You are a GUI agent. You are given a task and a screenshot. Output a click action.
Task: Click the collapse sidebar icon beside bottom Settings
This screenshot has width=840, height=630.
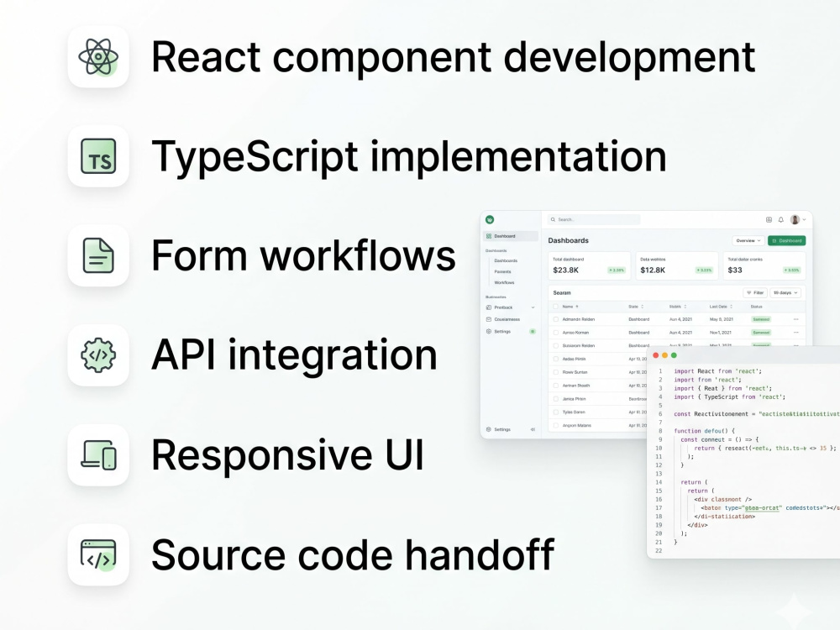point(533,429)
